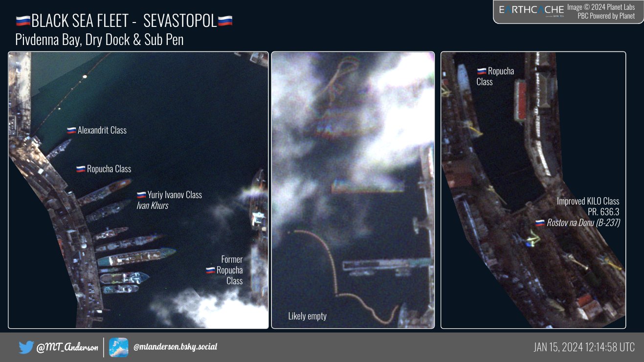This screenshot has height=362, width=644.
Task: Click the flag beside Former Ropucha Class
Action: click(210, 270)
